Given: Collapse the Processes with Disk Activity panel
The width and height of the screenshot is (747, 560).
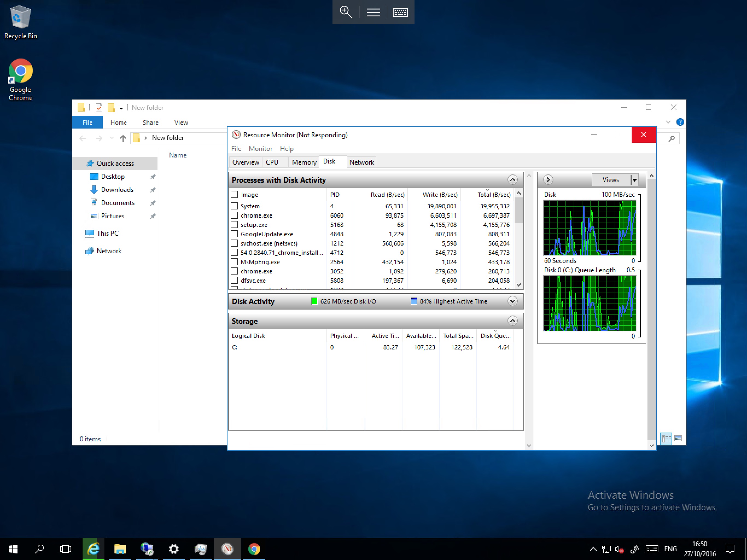Looking at the screenshot, I should 510,180.
